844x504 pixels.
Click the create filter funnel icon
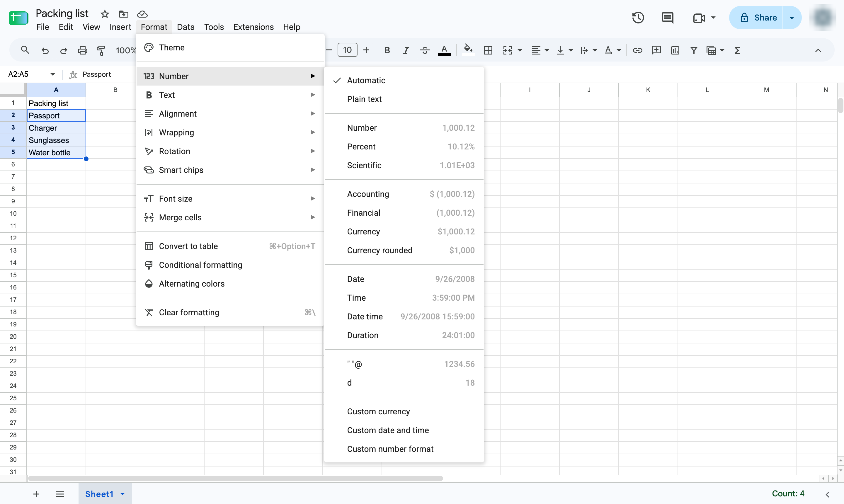(x=694, y=51)
